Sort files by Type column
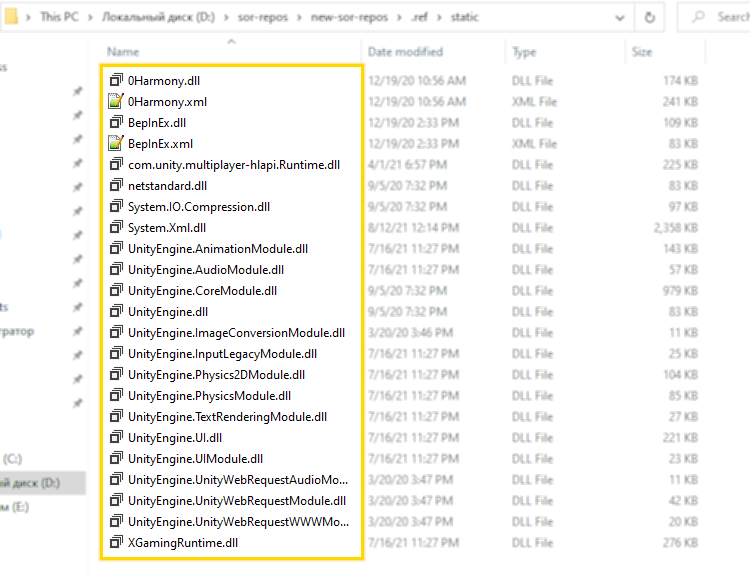 (x=524, y=52)
